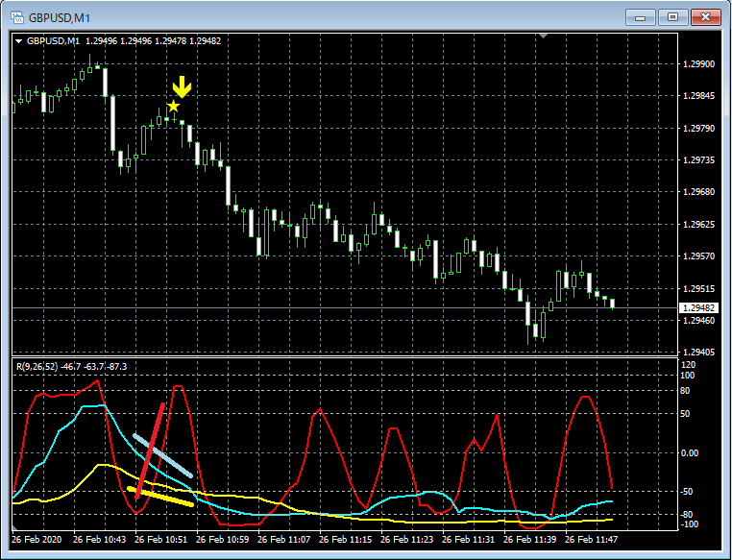Click the chart shift triangle marker at top
Image resolution: width=732 pixels, height=560 pixels.
pos(543,36)
